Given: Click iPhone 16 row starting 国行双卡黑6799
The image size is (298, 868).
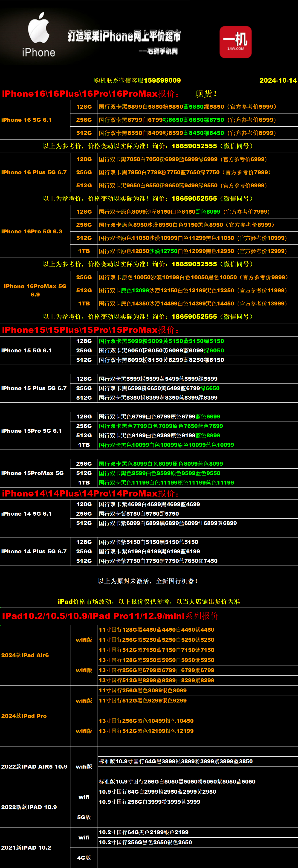Looking at the screenshot, I should [x=198, y=120].
